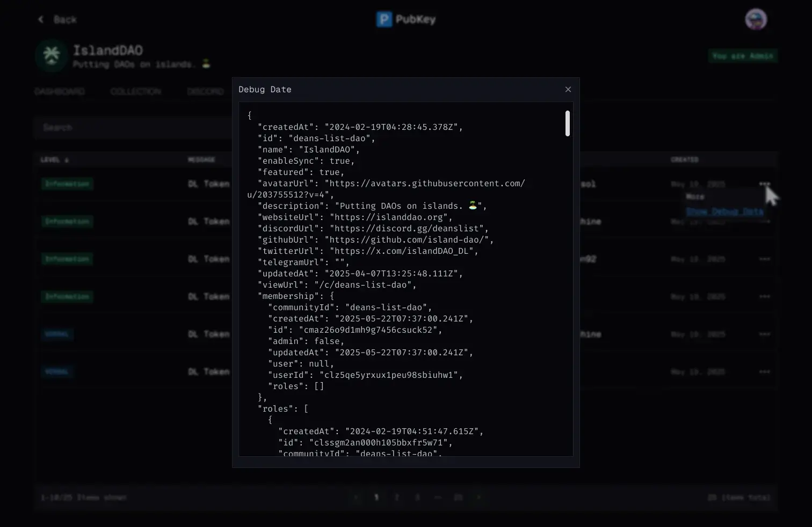Click the role id clssgm2an000h105bbxfr5w71 line

[365, 443]
